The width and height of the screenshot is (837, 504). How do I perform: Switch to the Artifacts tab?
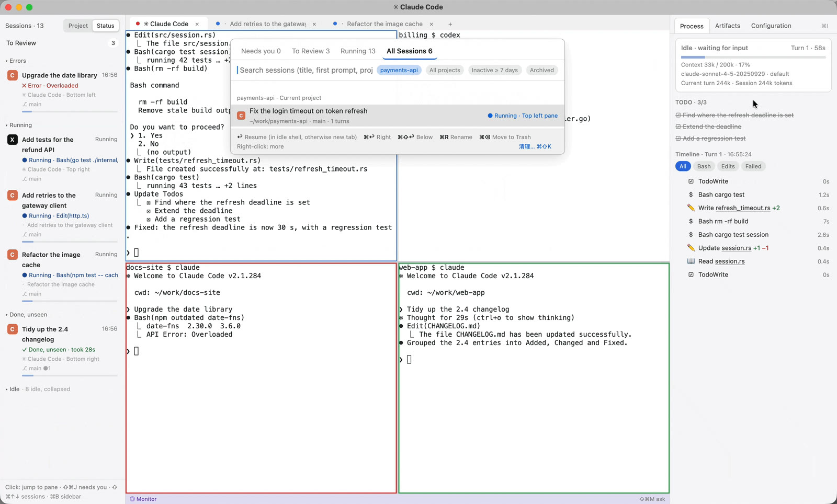tap(727, 26)
